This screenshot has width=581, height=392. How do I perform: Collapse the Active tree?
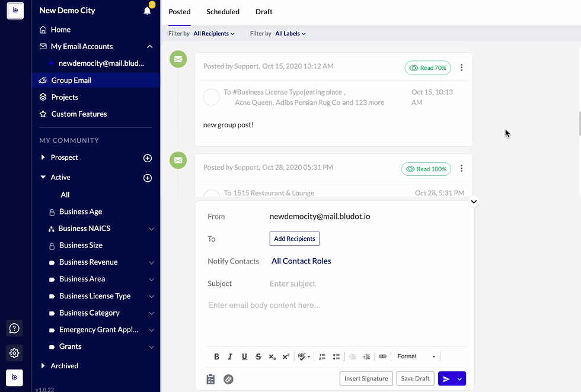pos(43,177)
